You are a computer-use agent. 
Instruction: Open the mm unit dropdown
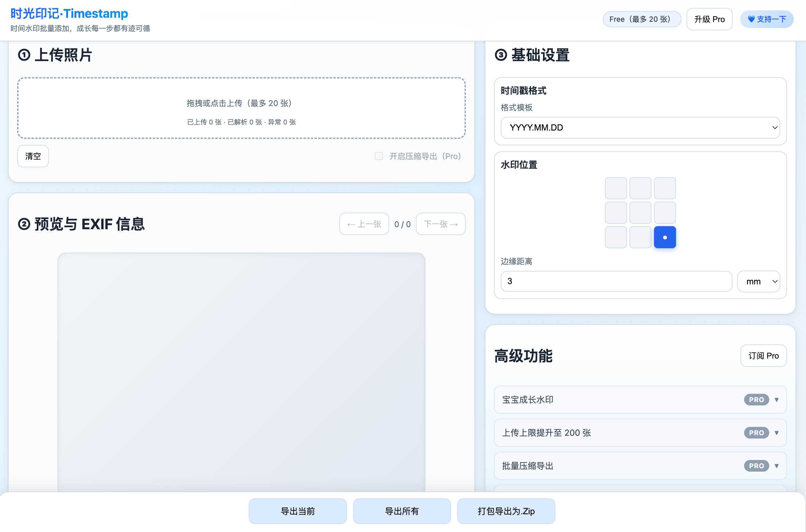pyautogui.click(x=759, y=281)
